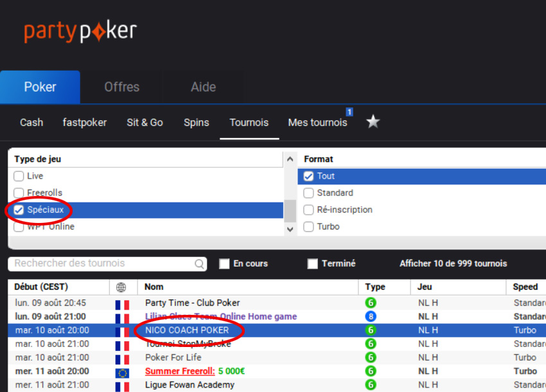Select the Tournois section
This screenshot has width=546, height=392.
[249, 122]
